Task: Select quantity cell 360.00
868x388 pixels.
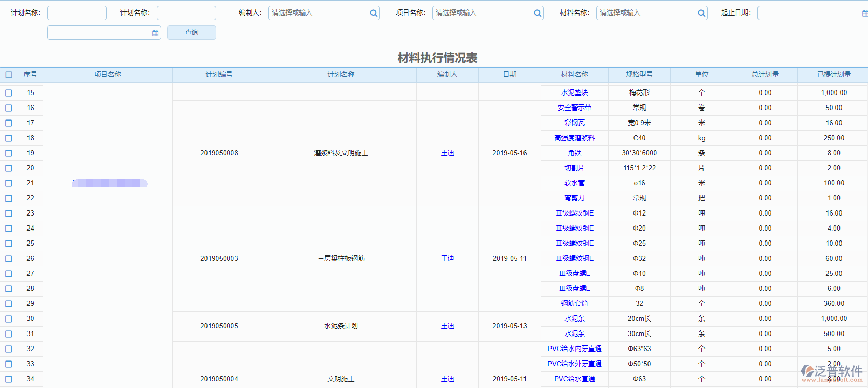Action: (834, 304)
